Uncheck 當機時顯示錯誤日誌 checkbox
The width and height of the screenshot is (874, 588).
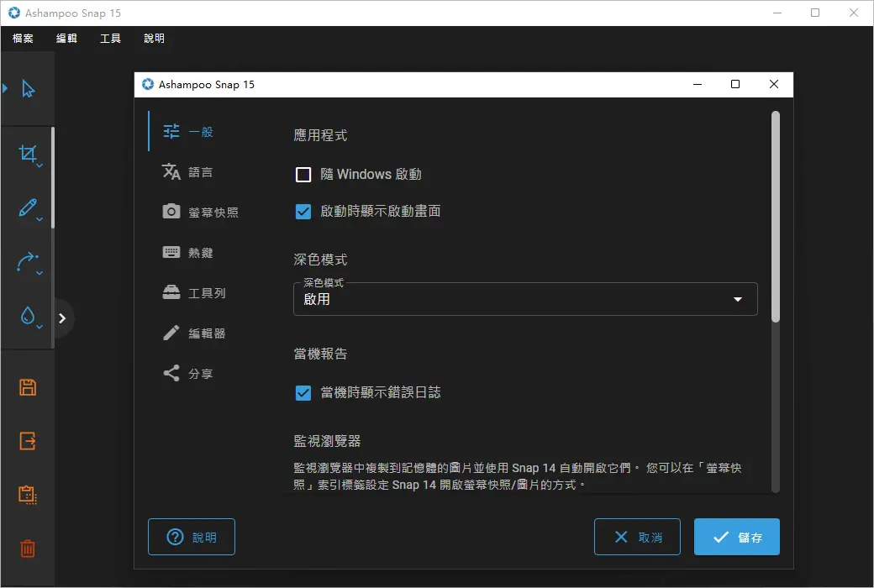(303, 393)
